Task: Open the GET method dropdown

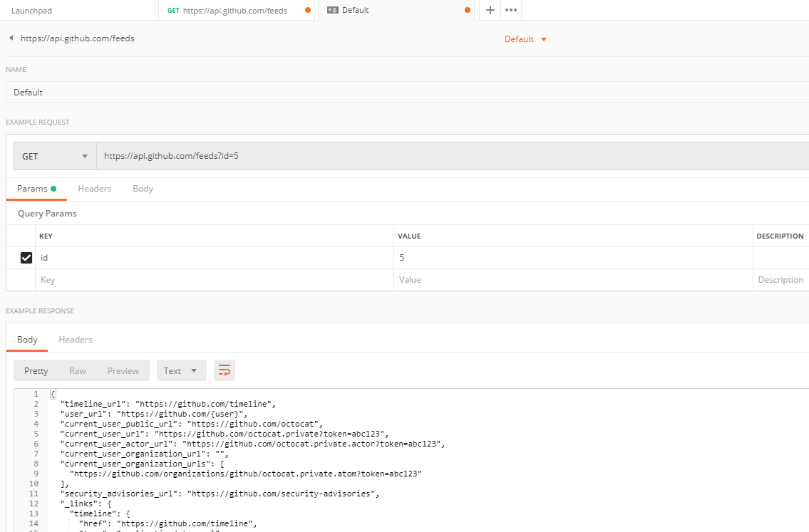Action: coord(53,155)
